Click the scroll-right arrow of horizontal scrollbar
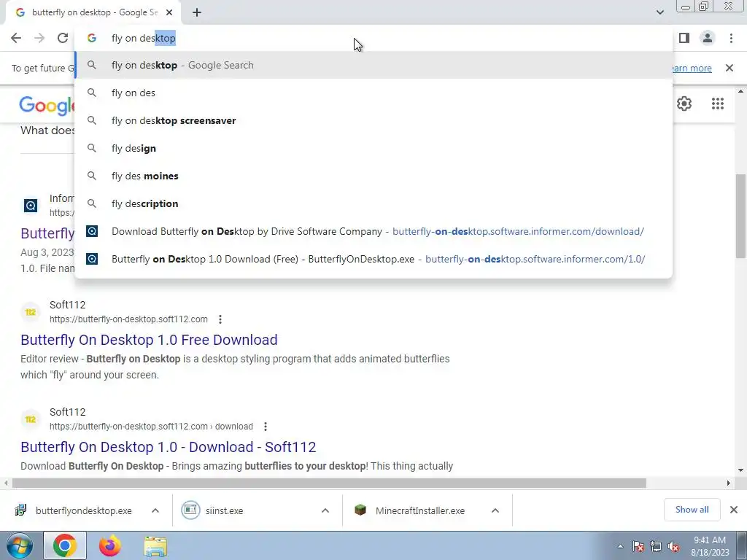747x560 pixels. pos(729,483)
